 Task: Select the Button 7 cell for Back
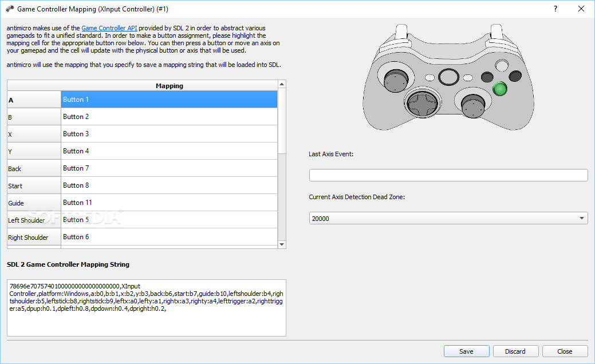170,168
